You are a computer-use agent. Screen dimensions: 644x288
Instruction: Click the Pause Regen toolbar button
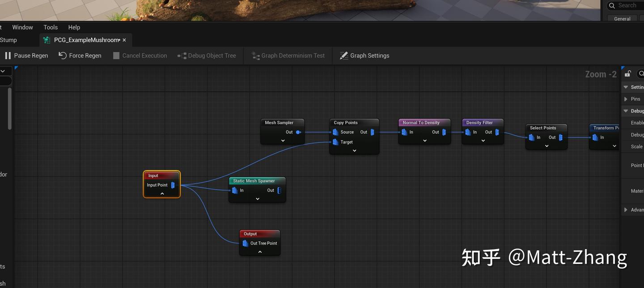[x=26, y=55]
